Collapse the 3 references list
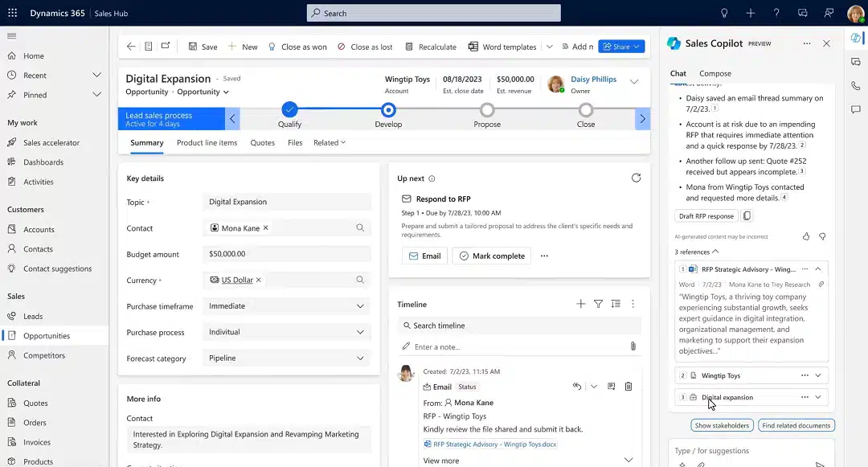Viewport: 868px width, 467px height. click(x=696, y=252)
